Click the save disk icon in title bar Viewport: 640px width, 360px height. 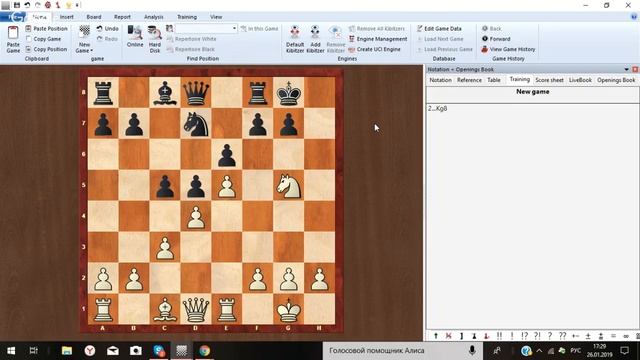point(17,5)
